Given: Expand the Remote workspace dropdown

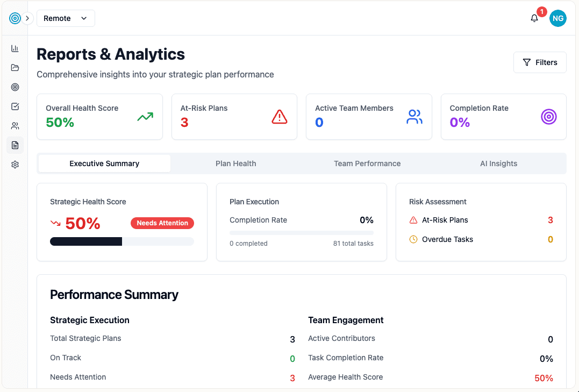Looking at the screenshot, I should 66,18.
